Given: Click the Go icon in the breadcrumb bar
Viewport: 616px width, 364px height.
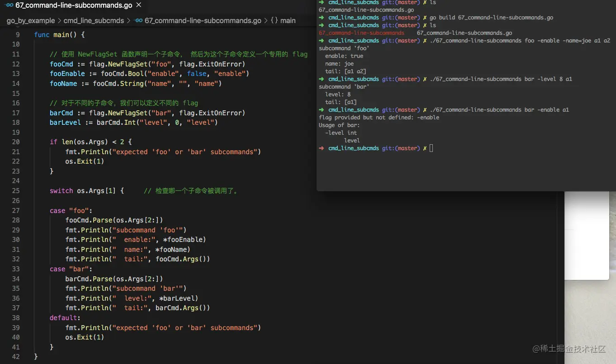Looking at the screenshot, I should click(139, 20).
